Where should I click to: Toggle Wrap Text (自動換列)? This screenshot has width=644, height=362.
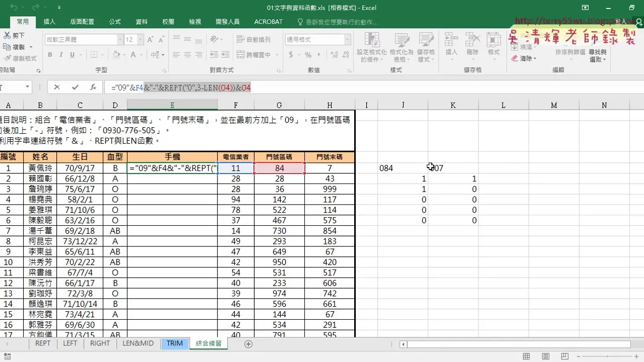tap(254, 40)
